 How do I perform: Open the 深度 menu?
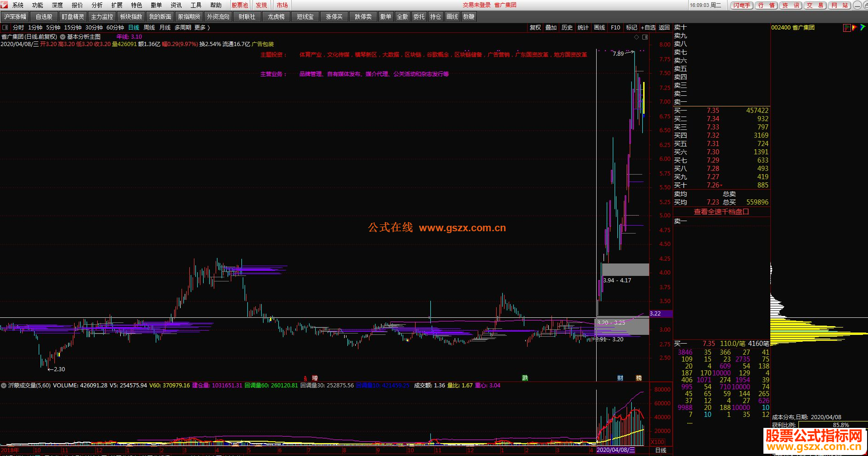point(58,5)
